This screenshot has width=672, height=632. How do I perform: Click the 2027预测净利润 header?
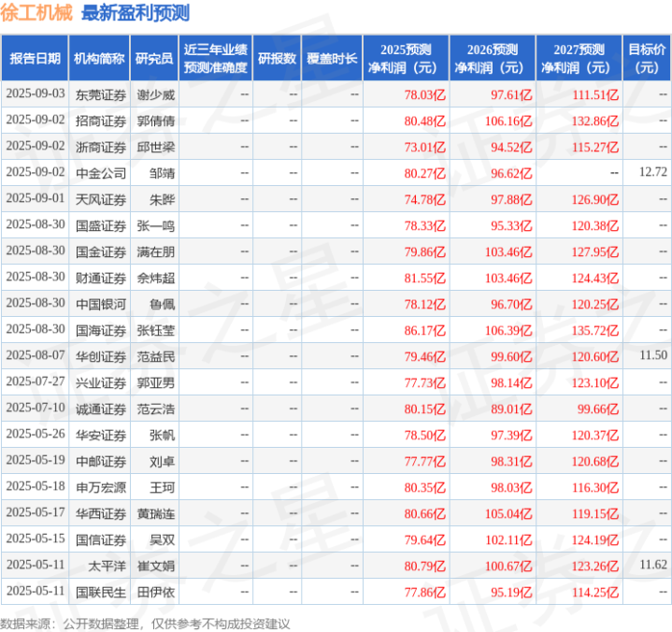pyautogui.click(x=579, y=58)
